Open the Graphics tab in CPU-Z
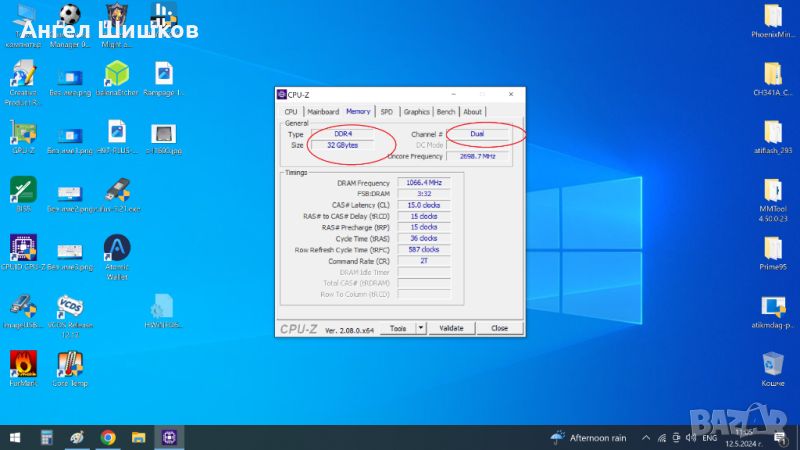This screenshot has height=450, width=800. pyautogui.click(x=417, y=112)
